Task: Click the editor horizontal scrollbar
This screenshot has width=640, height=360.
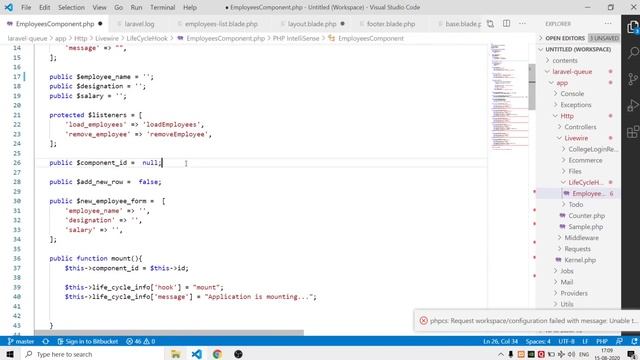Action: (x=169, y=333)
